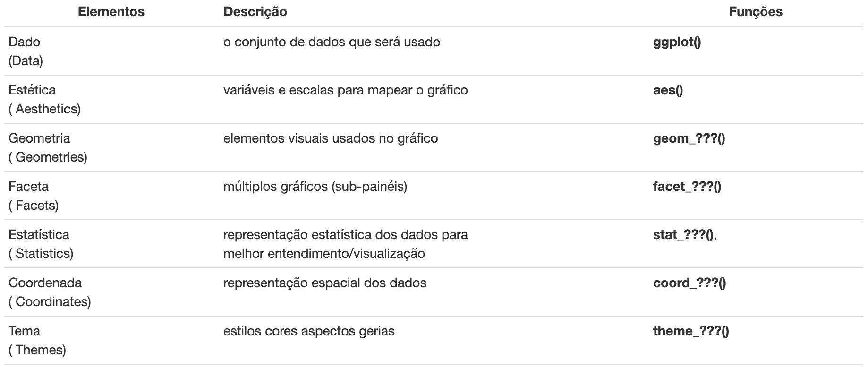Click the facet_???() function cell
Screen dimensions: 868x369
687,187
